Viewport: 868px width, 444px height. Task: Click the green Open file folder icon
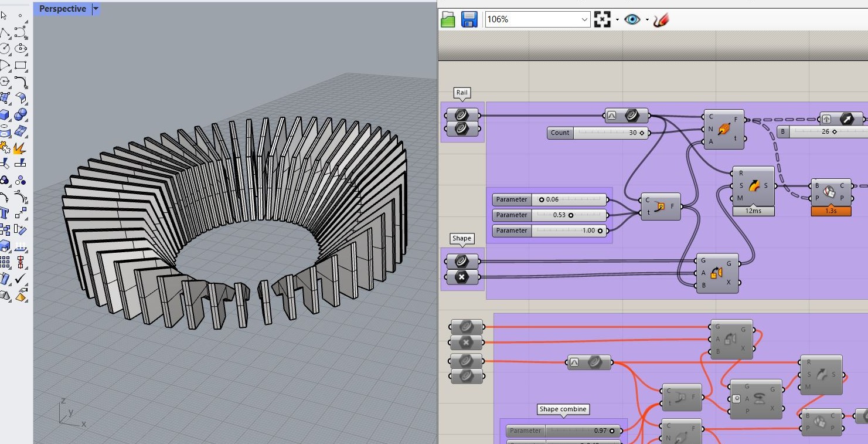448,19
